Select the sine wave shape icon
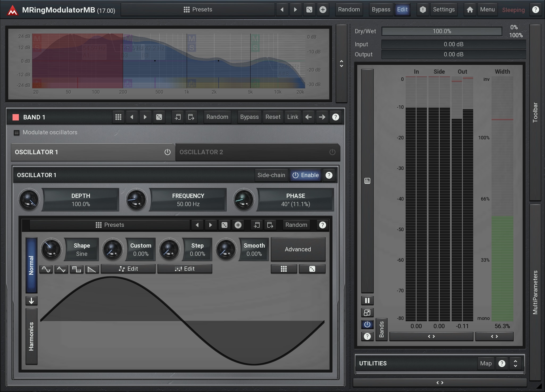Image resolution: width=545 pixels, height=392 pixels. click(x=46, y=269)
